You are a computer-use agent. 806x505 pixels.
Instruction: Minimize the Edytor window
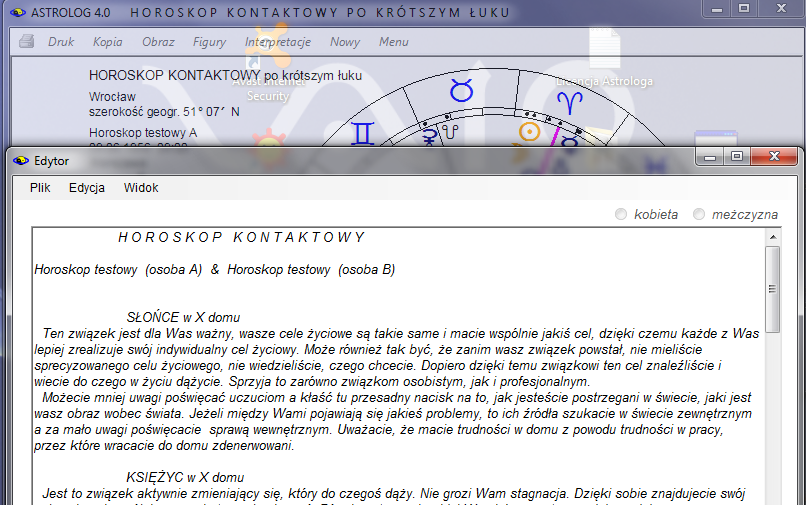coord(710,157)
